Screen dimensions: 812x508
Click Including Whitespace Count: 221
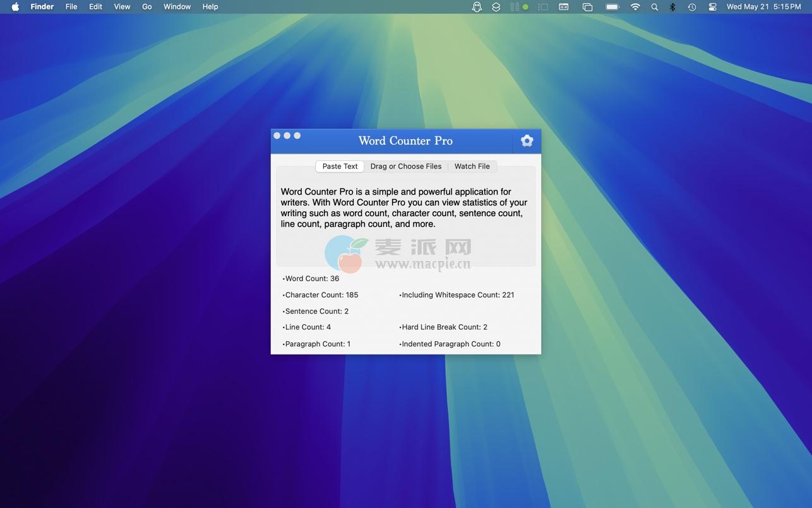click(457, 295)
